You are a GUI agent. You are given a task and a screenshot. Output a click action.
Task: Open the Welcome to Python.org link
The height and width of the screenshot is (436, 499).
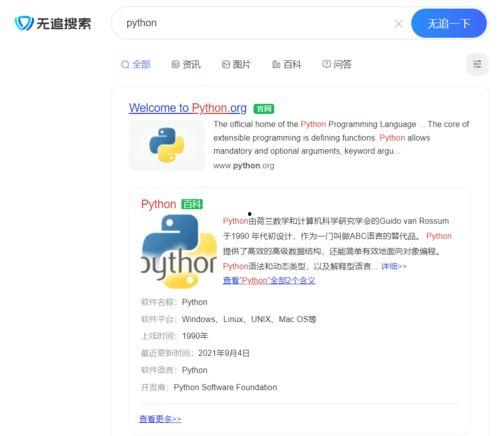pos(188,108)
